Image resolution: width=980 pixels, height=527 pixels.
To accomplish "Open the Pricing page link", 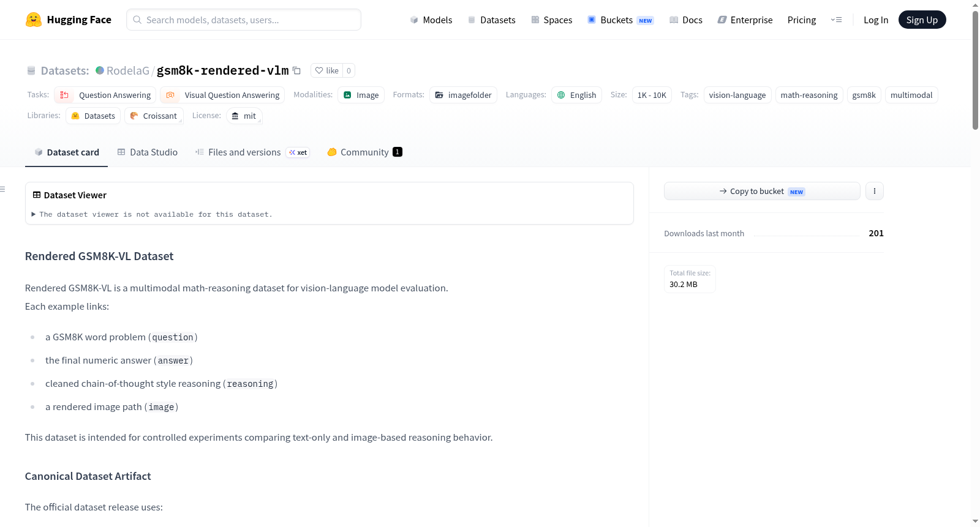I will tap(802, 20).
